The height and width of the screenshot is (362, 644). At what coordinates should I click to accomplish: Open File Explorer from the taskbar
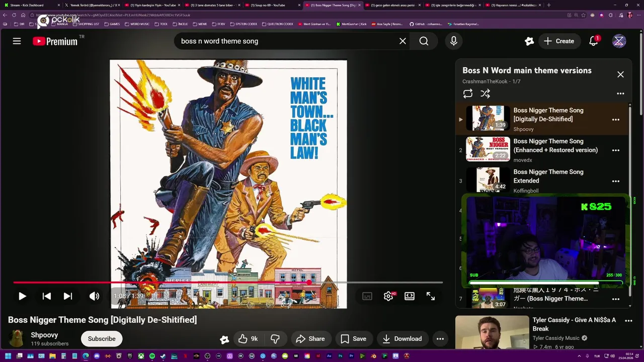pyautogui.click(x=52, y=356)
